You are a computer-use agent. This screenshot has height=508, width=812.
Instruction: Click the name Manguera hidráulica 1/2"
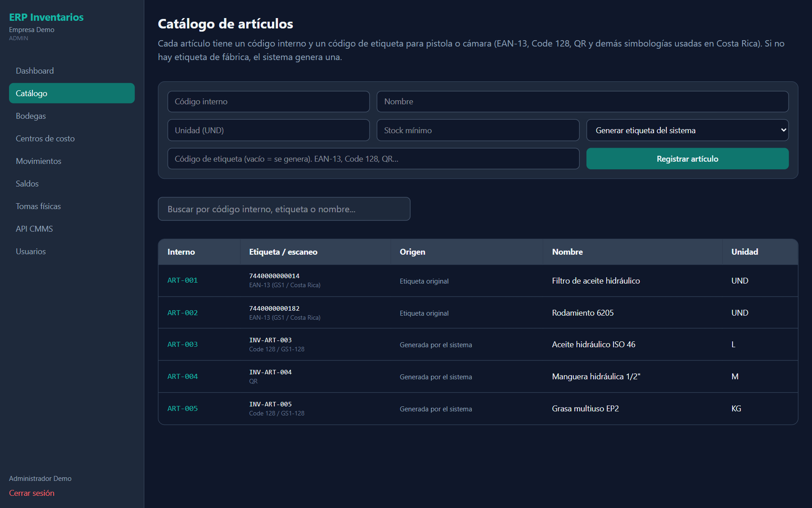[x=596, y=377]
